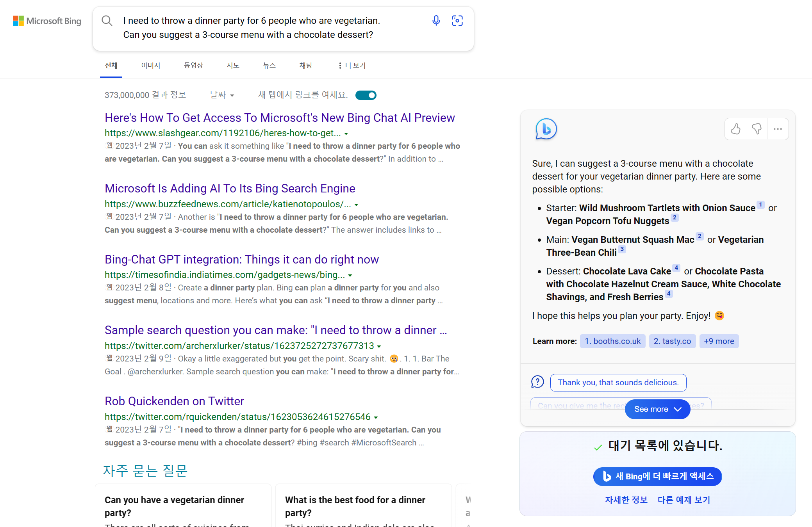Screen dimensions: 812x527
Task: Open the booths.co.uk source link
Action: (x=612, y=341)
